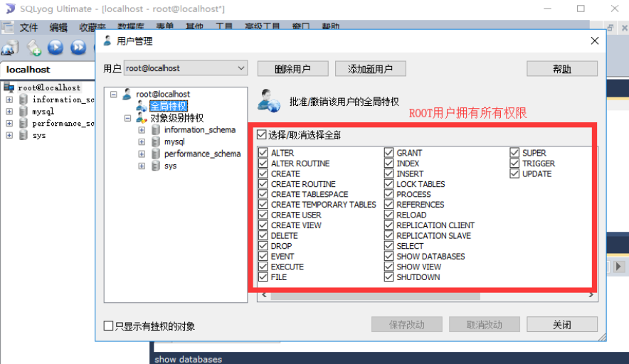Click the mysql database icon in dialog tree
Screen dimensions: 629x364
point(156,141)
